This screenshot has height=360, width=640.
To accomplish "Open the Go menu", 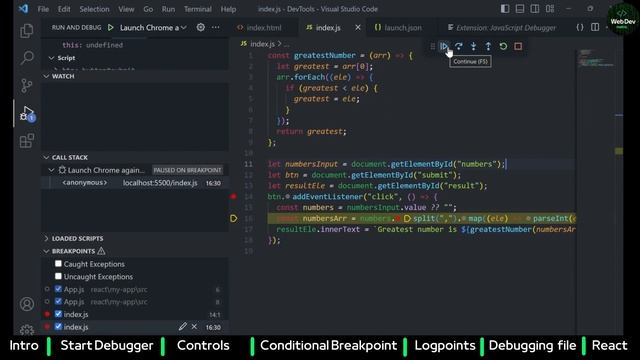I will click(148, 9).
